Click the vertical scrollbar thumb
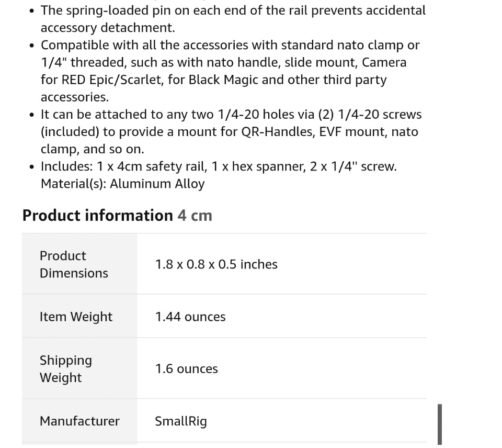 tap(440, 424)
